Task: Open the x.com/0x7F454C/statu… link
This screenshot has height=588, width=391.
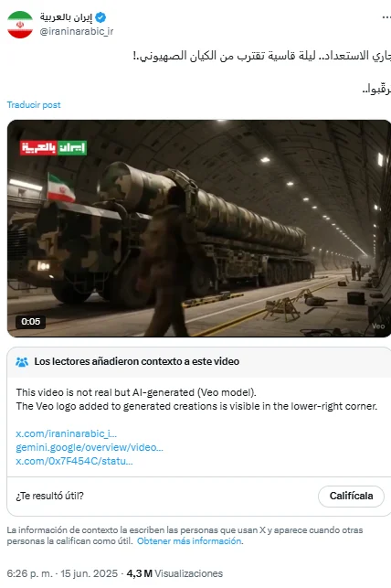Action: [74, 461]
